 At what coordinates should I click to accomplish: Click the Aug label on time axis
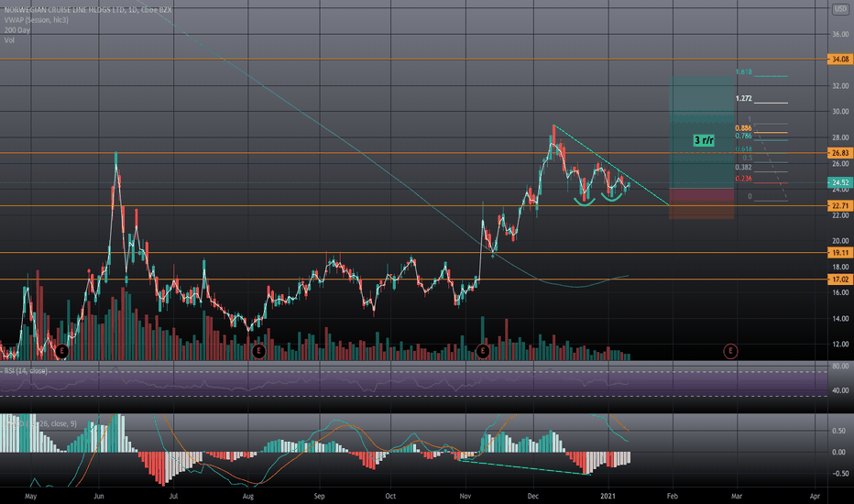[x=247, y=497]
